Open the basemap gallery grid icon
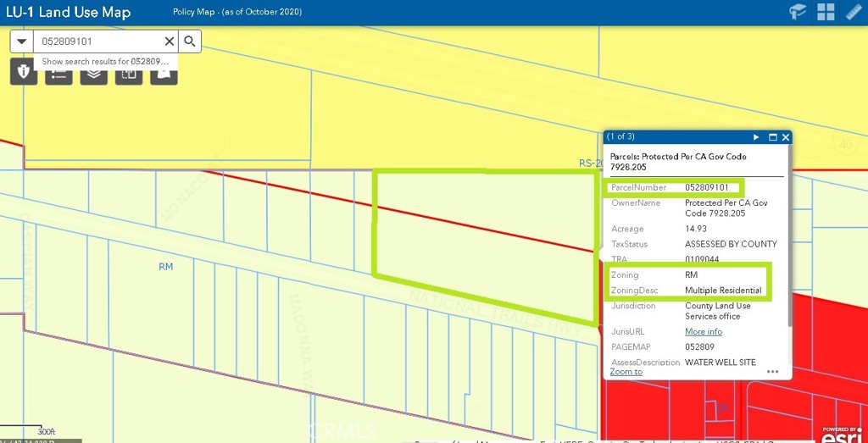The image size is (868, 443). (826, 12)
